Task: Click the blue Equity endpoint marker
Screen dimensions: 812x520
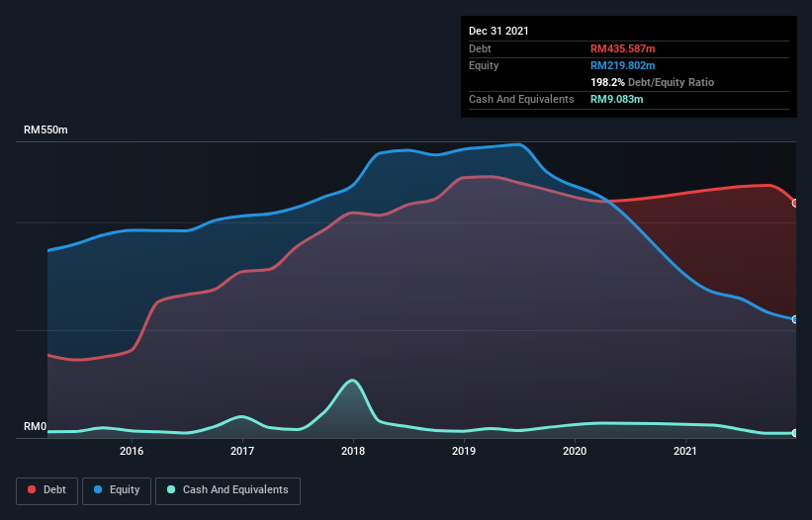Action: (795, 319)
